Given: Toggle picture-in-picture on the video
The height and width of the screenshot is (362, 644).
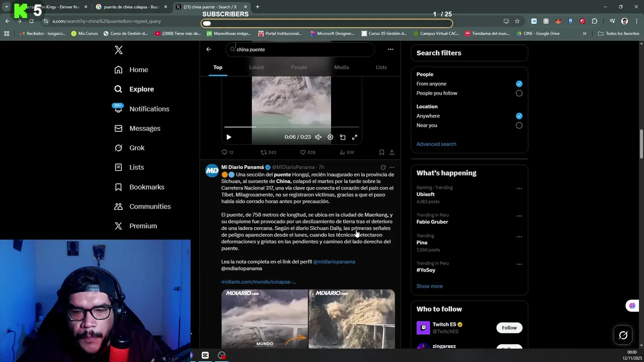Looking at the screenshot, I should point(343,137).
